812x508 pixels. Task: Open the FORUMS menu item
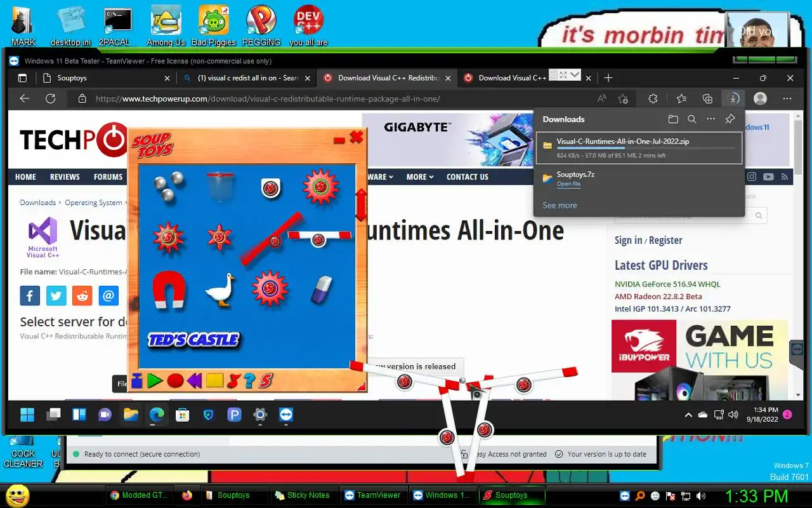pos(108,177)
